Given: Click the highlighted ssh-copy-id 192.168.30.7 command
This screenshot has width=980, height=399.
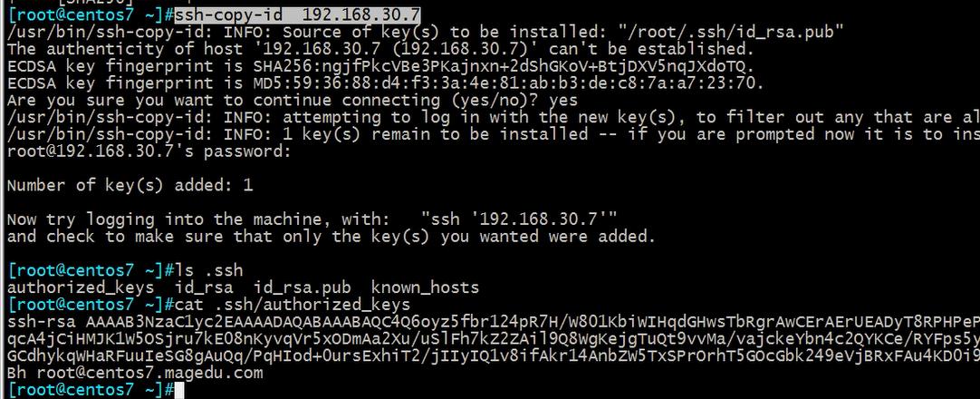Looking at the screenshot, I should pyautogui.click(x=297, y=15).
